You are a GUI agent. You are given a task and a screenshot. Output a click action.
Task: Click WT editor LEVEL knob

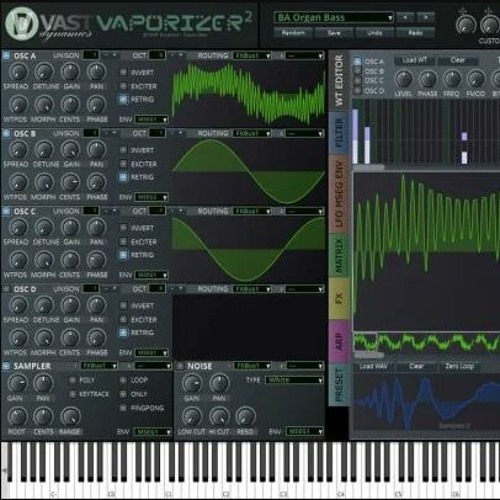click(404, 79)
